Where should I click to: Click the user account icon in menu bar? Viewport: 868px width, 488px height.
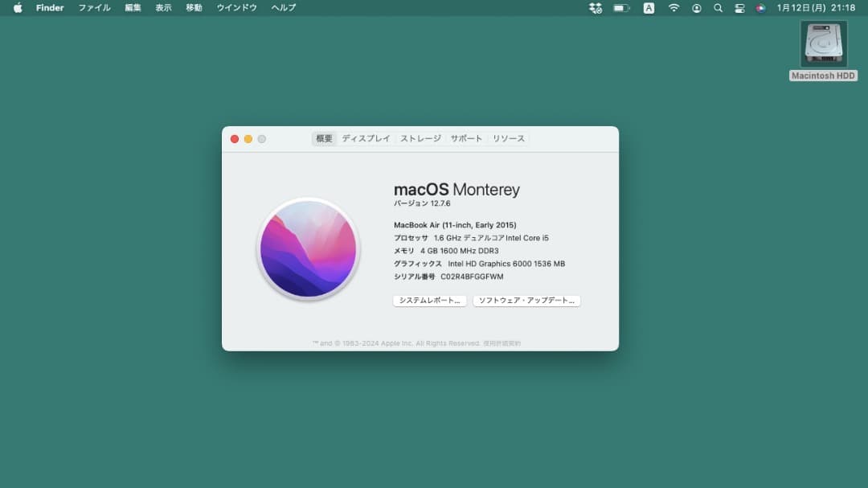coord(696,8)
